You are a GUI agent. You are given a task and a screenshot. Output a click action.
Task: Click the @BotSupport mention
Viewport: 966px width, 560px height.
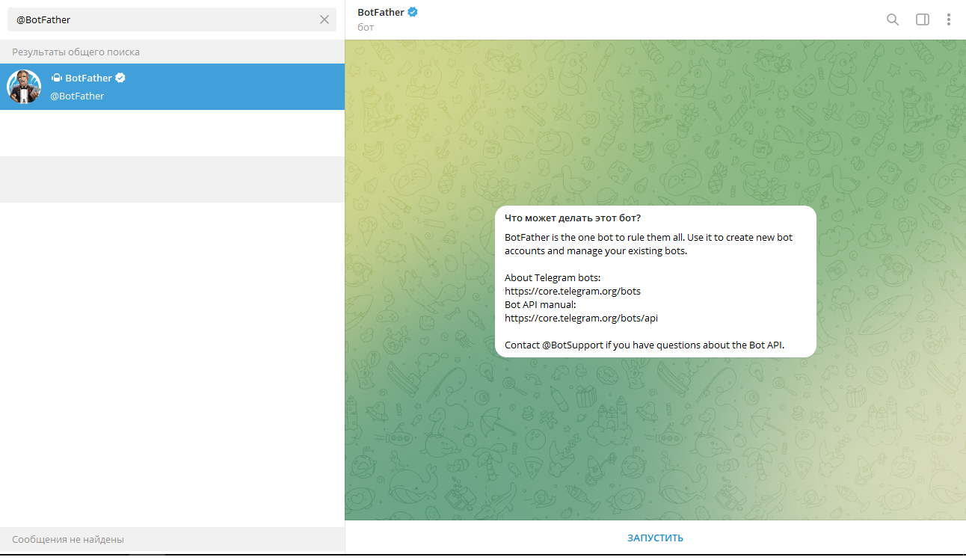pyautogui.click(x=572, y=345)
